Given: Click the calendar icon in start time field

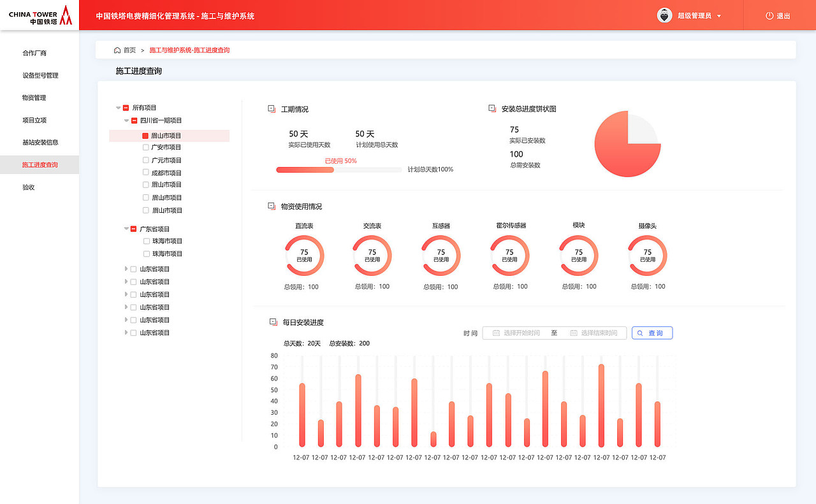Looking at the screenshot, I should coord(496,333).
